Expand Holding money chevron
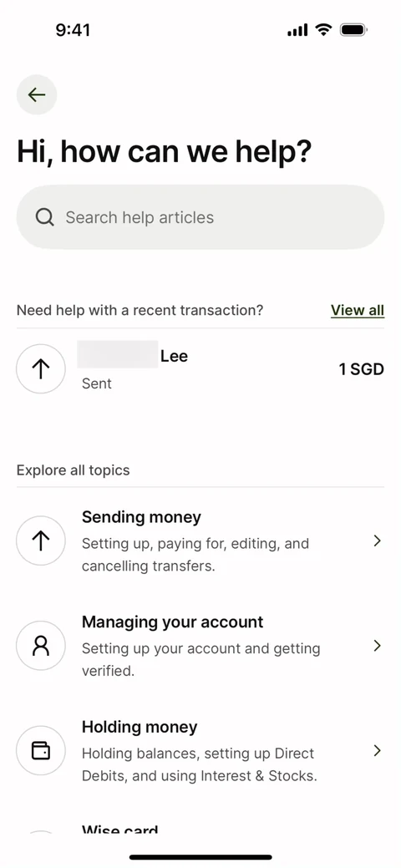This screenshot has height=868, width=401. pyautogui.click(x=377, y=751)
